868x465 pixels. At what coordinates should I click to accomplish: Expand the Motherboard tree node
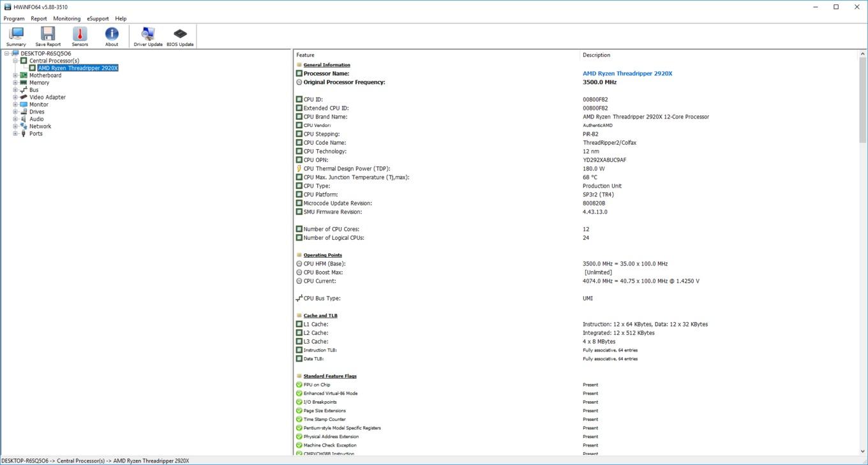[15, 75]
